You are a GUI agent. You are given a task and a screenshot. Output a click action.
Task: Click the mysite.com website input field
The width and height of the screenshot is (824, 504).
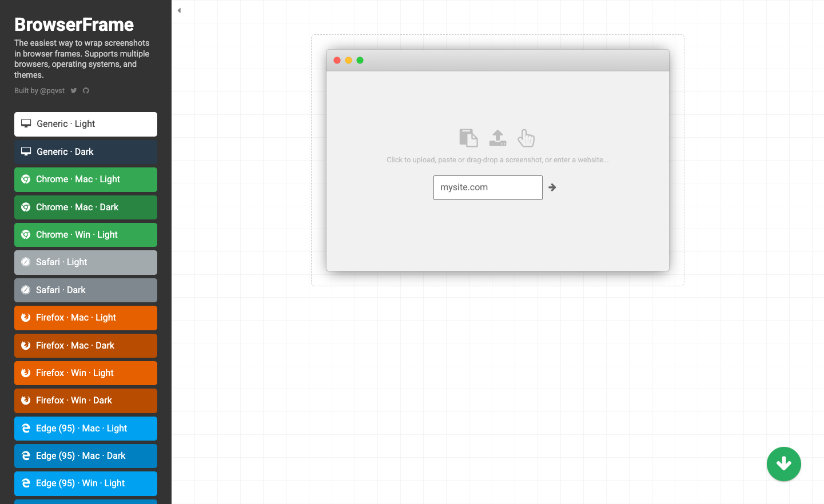tap(488, 187)
